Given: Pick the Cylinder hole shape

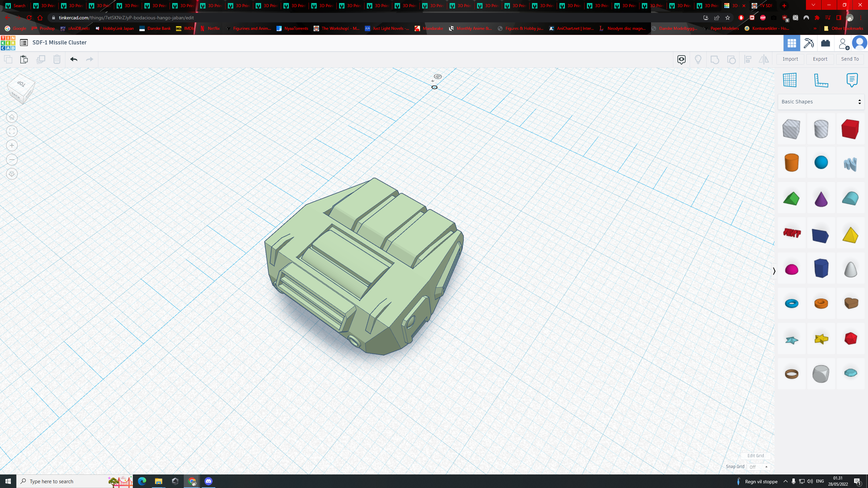Looking at the screenshot, I should click(x=821, y=129).
